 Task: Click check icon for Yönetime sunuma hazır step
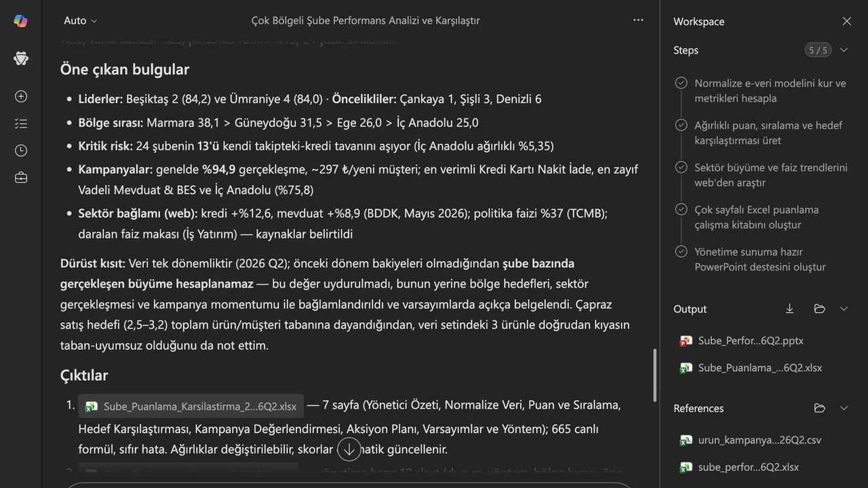click(x=681, y=251)
